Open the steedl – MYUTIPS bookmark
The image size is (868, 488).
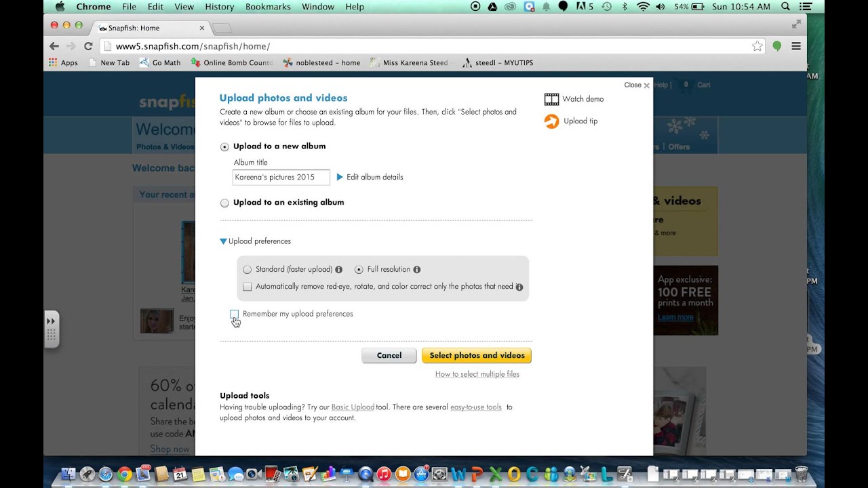(x=498, y=62)
